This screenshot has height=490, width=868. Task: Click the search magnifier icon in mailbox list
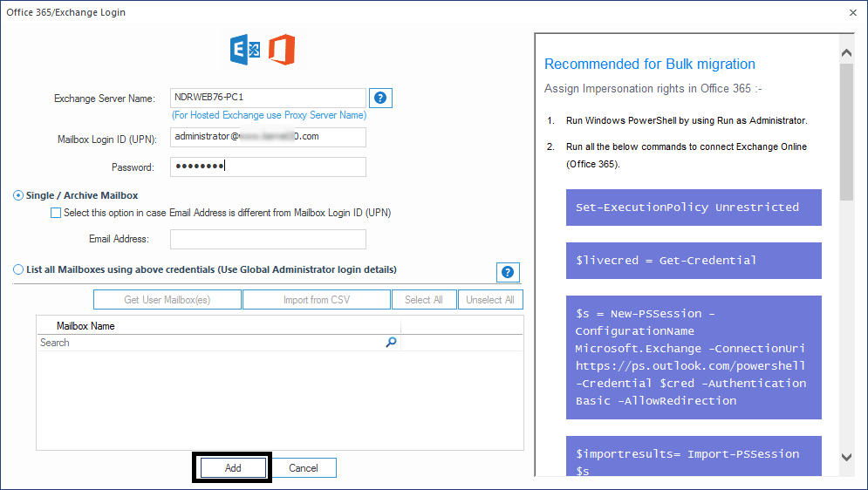point(391,343)
